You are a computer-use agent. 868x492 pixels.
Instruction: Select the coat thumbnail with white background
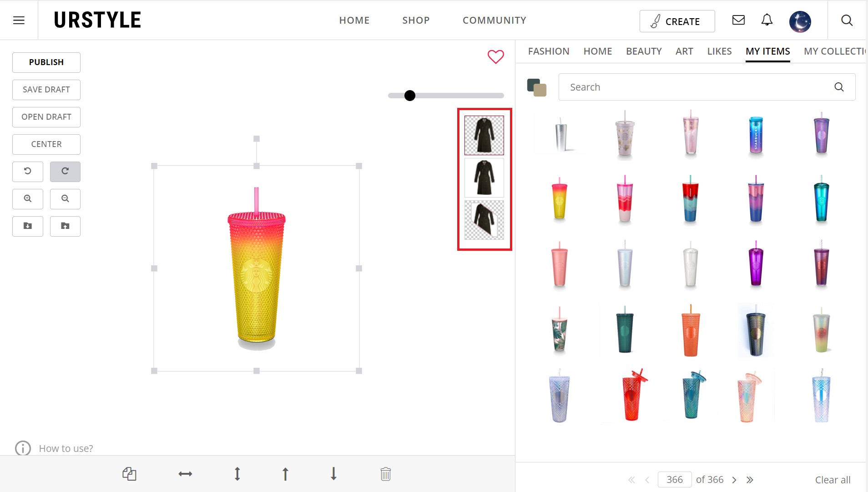tap(484, 178)
